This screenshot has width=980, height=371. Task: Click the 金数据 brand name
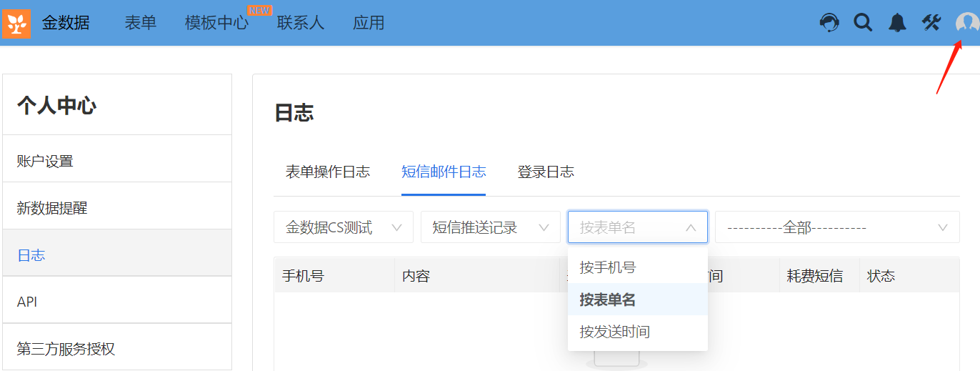(66, 23)
